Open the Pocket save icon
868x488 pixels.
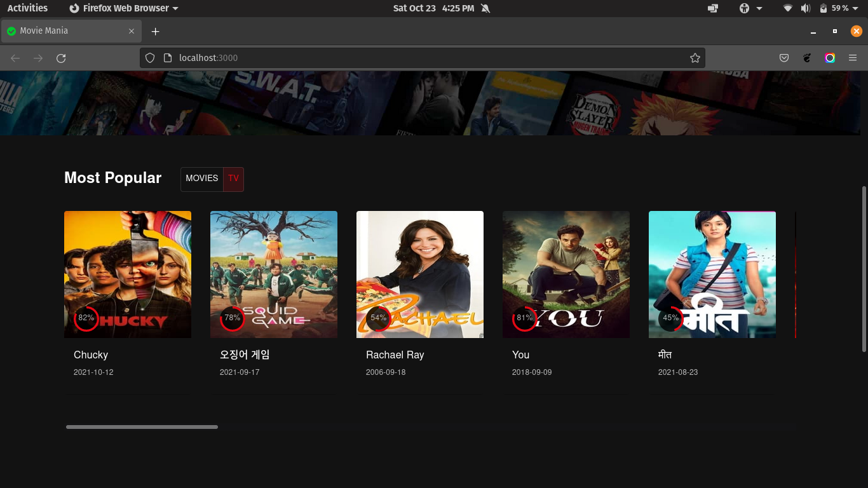(784, 58)
